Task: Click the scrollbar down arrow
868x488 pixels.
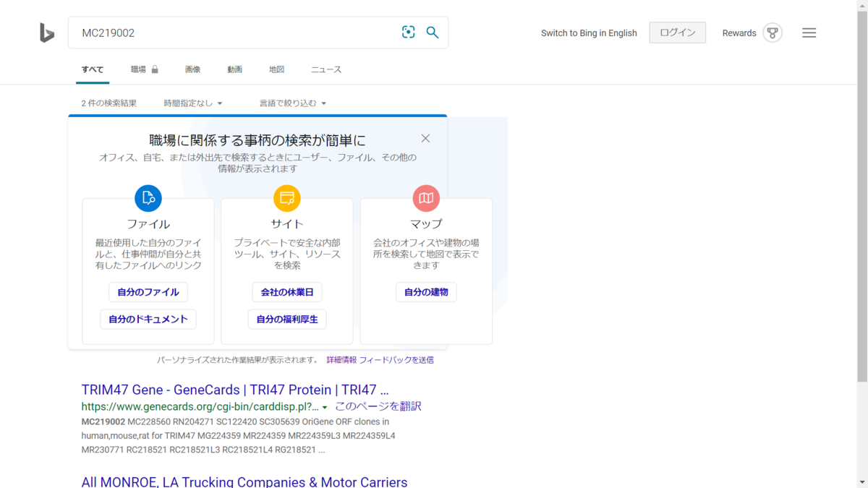Action: [862, 482]
